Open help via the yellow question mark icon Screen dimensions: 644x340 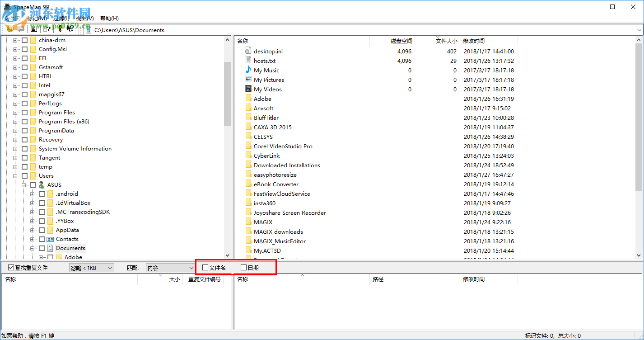pos(59,29)
